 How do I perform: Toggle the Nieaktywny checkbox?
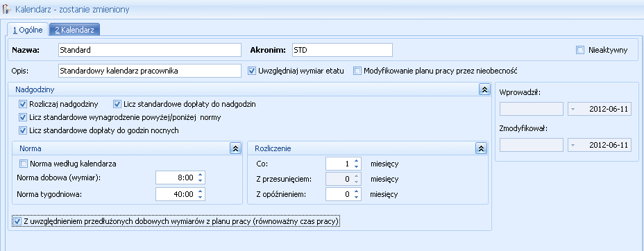580,50
